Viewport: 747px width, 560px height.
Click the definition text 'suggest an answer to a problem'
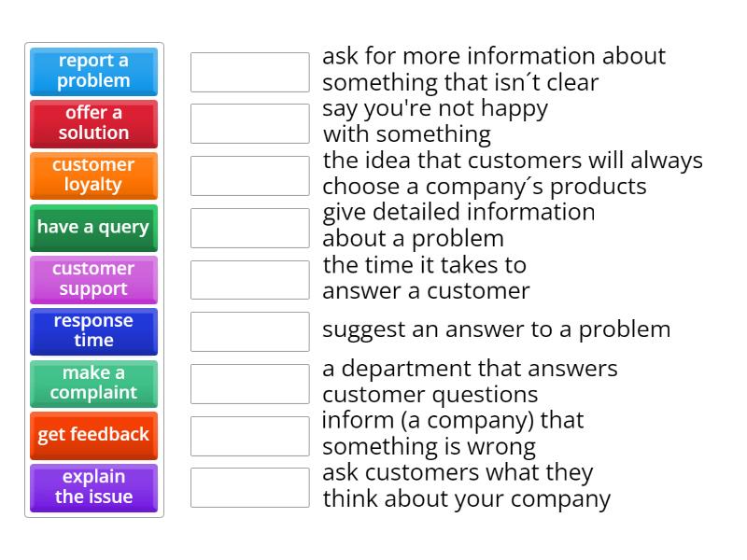(x=496, y=329)
